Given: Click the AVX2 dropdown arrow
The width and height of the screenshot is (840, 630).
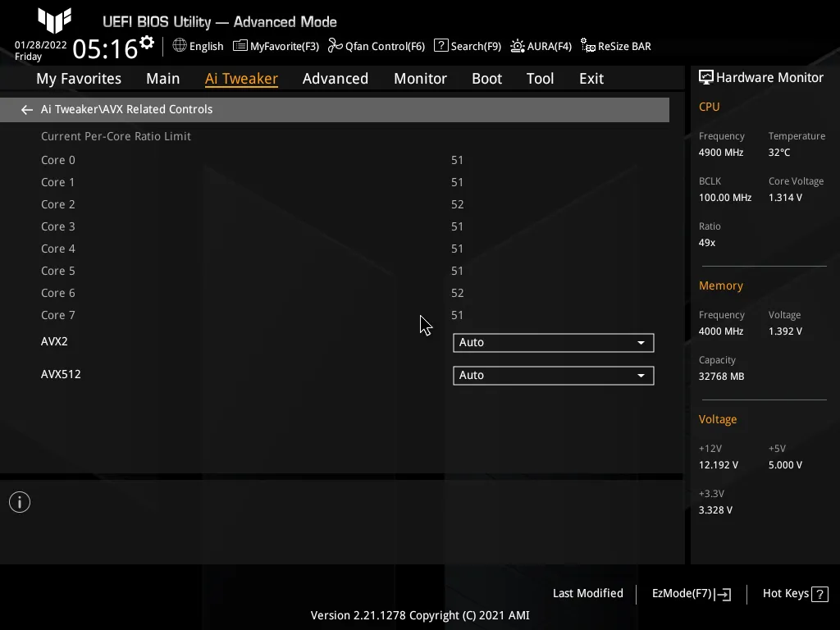Looking at the screenshot, I should (x=641, y=343).
